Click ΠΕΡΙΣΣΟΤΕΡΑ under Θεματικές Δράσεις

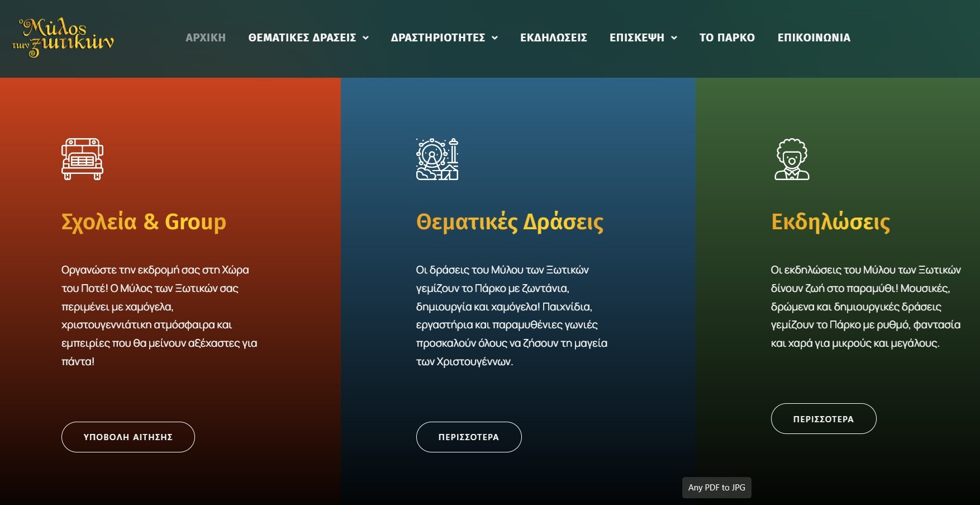tap(469, 437)
